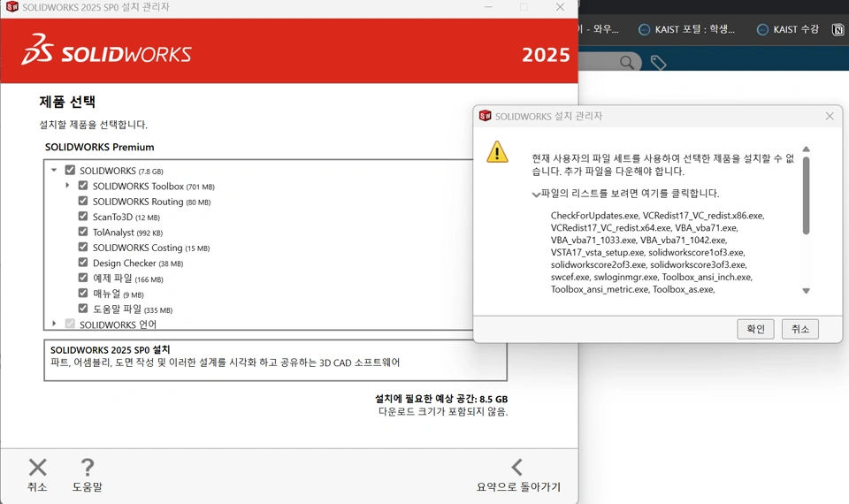Viewport: 849px width, 504px height.
Task: Toggle 예제 파일 checkbox
Action: 83,278
